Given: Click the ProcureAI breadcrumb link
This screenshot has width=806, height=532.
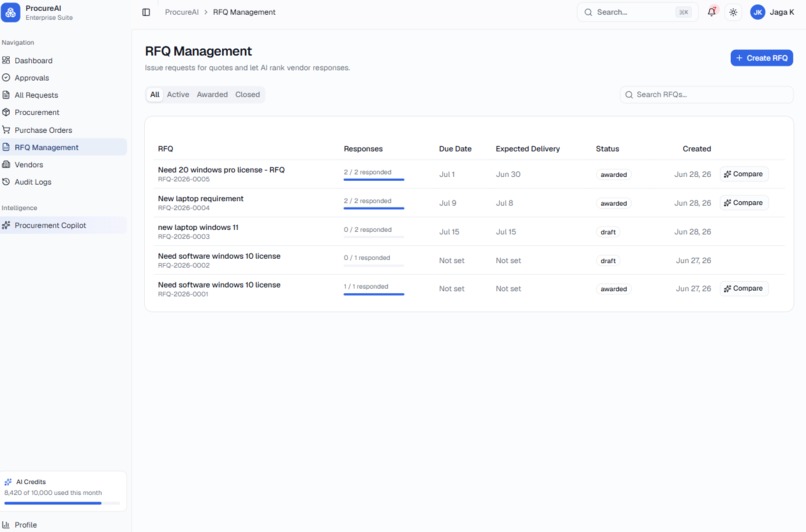Looking at the screenshot, I should coord(181,12).
